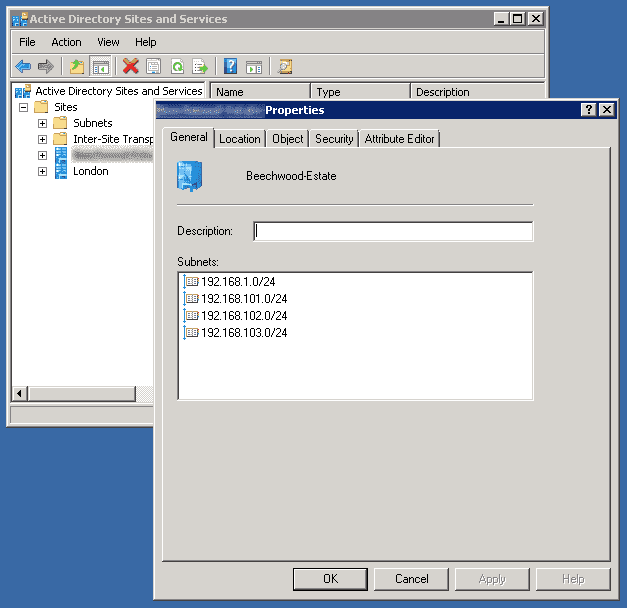
Task: Open the Action menu
Action: [66, 42]
